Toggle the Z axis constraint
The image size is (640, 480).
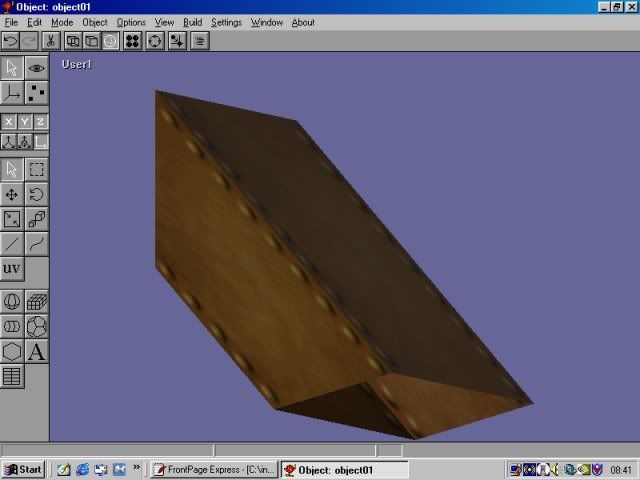pyautogui.click(x=41, y=121)
